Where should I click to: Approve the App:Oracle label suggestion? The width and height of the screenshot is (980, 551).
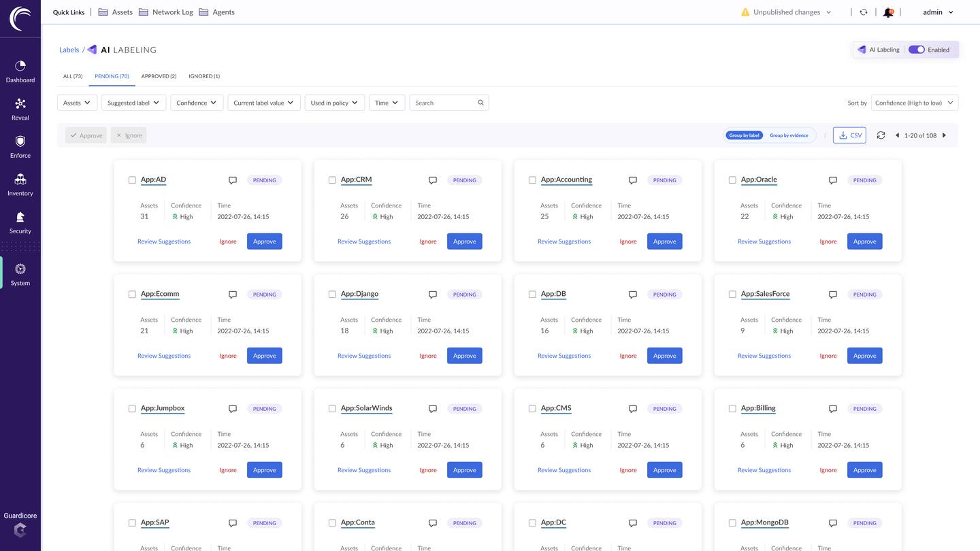864,241
